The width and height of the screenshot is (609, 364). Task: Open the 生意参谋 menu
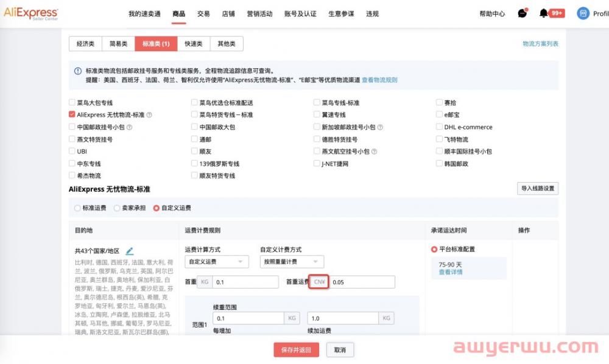click(x=342, y=14)
